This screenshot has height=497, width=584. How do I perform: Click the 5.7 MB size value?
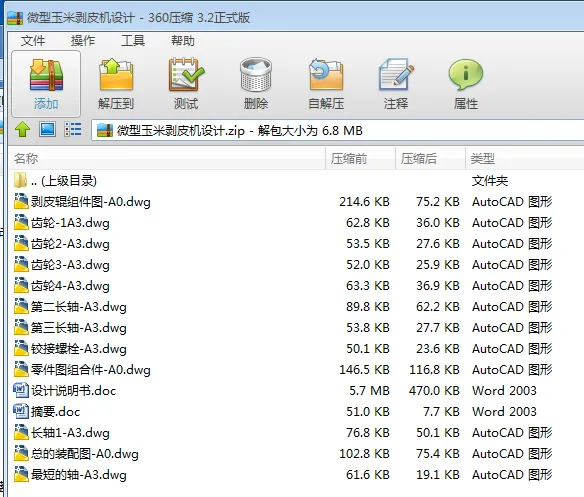[369, 390]
